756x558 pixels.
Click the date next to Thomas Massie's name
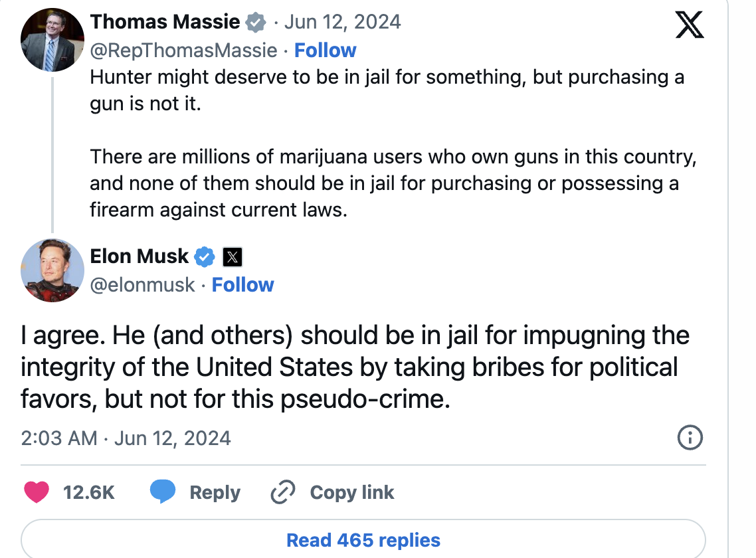coord(342,22)
